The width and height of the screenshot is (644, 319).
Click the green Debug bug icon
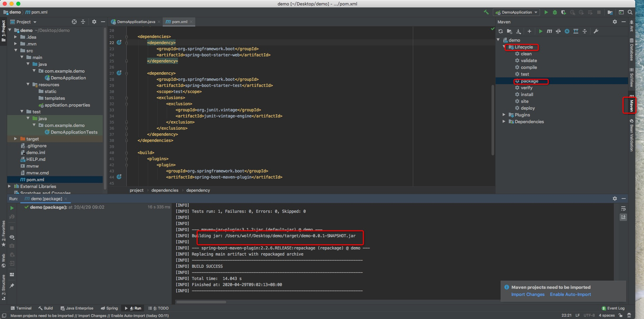[x=555, y=12]
